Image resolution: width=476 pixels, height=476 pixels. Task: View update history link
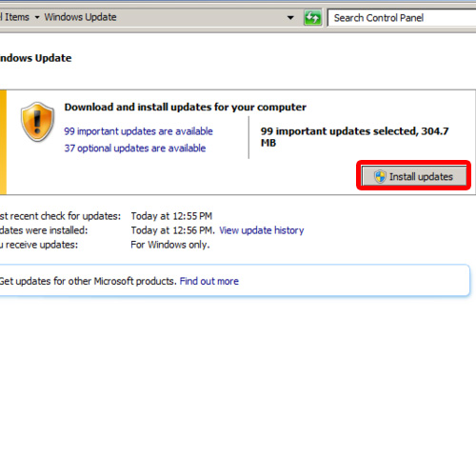pos(262,230)
